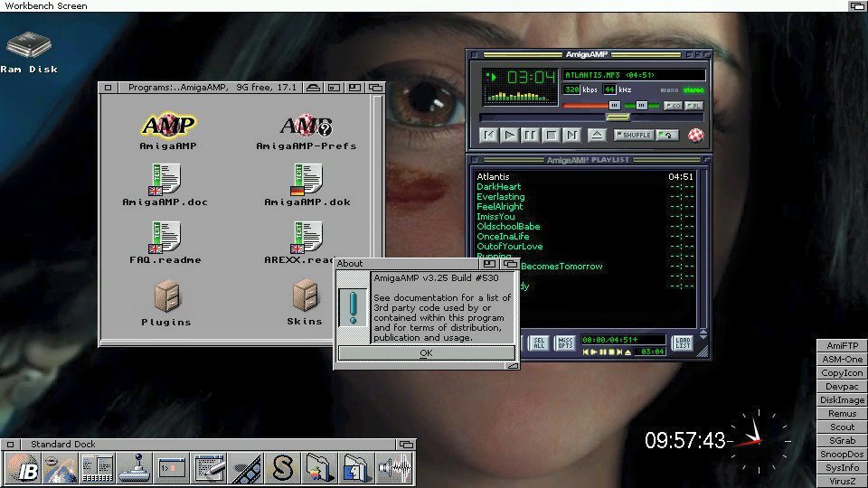Toggle the repeat button next to SHUFFLE
868x488 pixels.
(667, 135)
